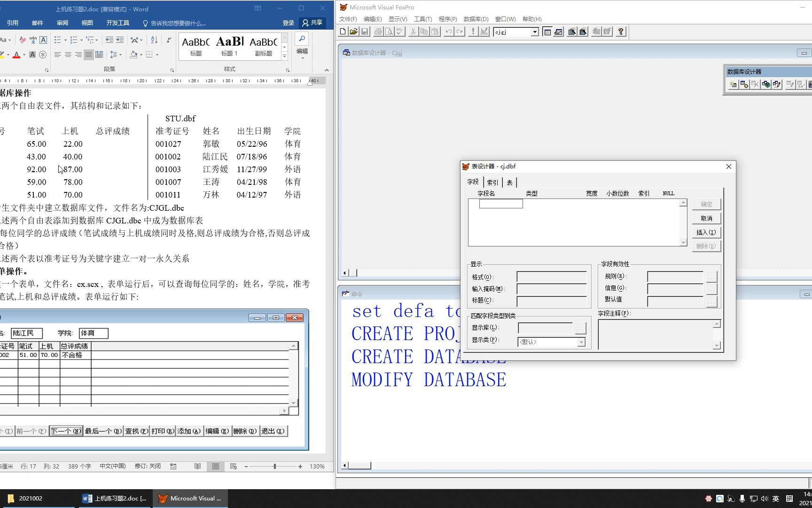This screenshot has width=812, height=508.
Task: Open the 数据库(D) menu in FoxPro
Action: point(476,19)
